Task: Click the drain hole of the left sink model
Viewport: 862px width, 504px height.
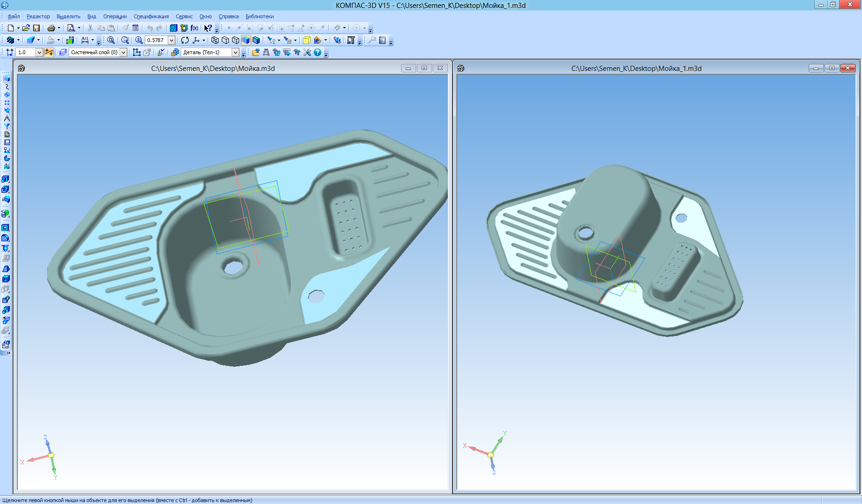Action: (x=233, y=267)
